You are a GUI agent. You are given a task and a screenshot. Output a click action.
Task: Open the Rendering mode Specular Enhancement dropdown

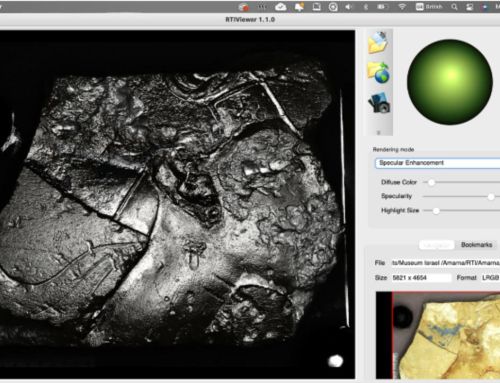[438, 163]
